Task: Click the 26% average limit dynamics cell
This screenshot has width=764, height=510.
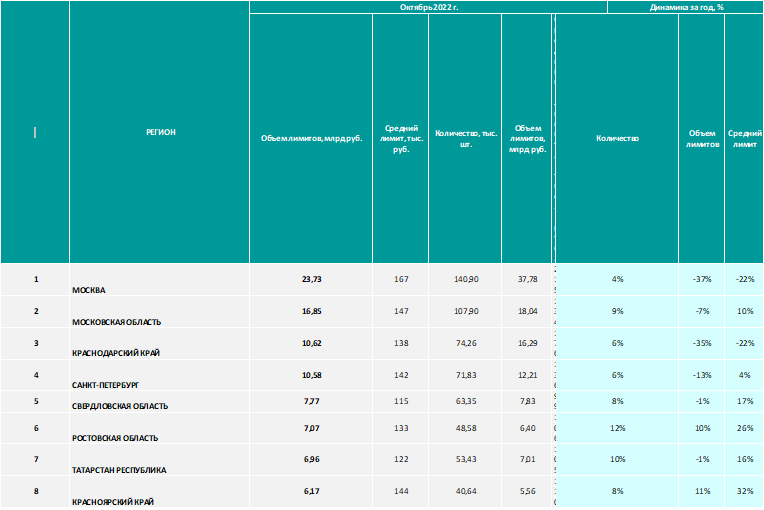Action: point(744,428)
